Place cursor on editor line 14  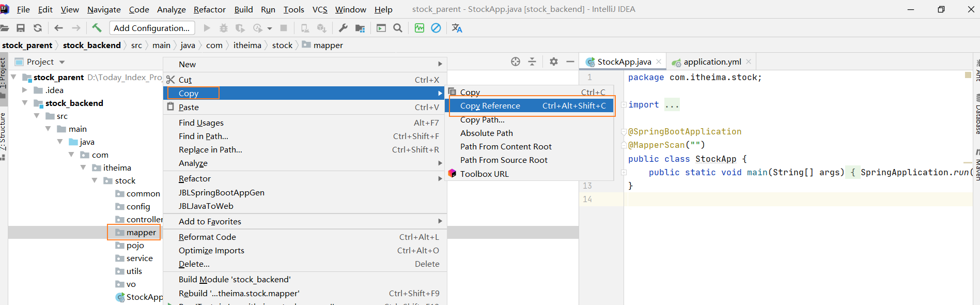click(x=798, y=199)
